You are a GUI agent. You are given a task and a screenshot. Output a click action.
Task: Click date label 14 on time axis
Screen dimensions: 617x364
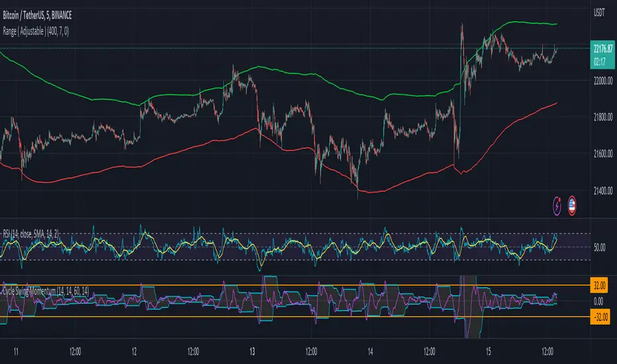[x=370, y=351]
